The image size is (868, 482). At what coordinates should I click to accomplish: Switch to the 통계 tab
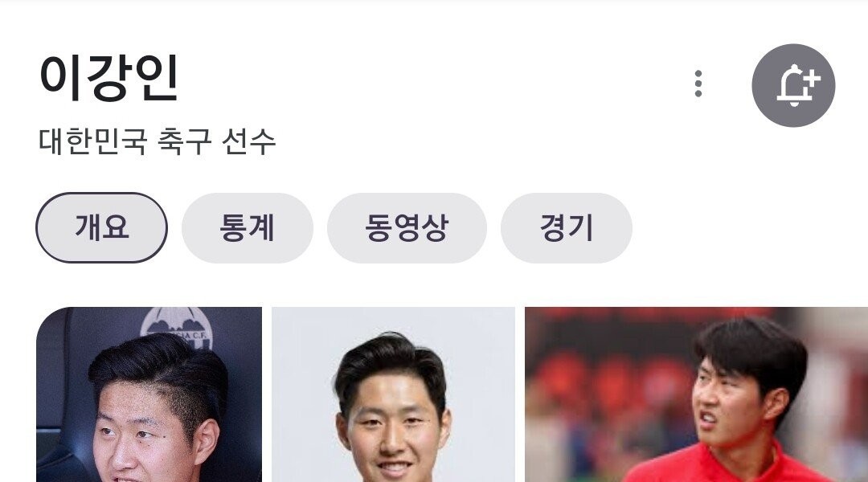pyautogui.click(x=248, y=227)
